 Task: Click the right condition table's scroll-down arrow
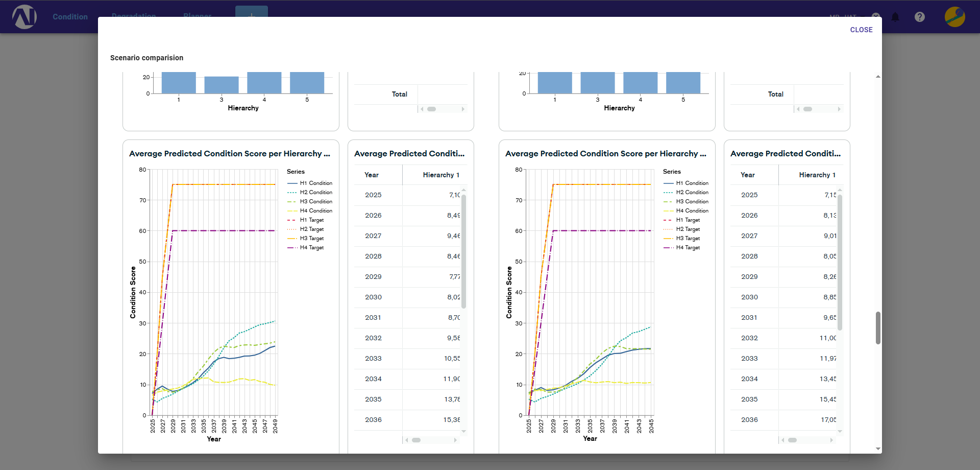click(x=840, y=432)
